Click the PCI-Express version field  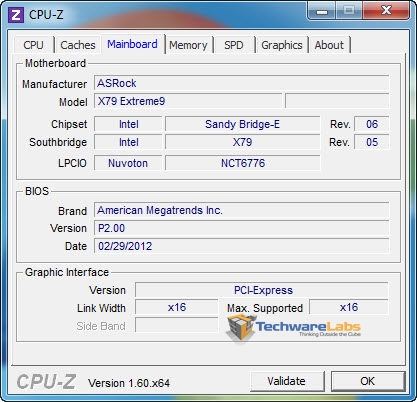(x=262, y=290)
